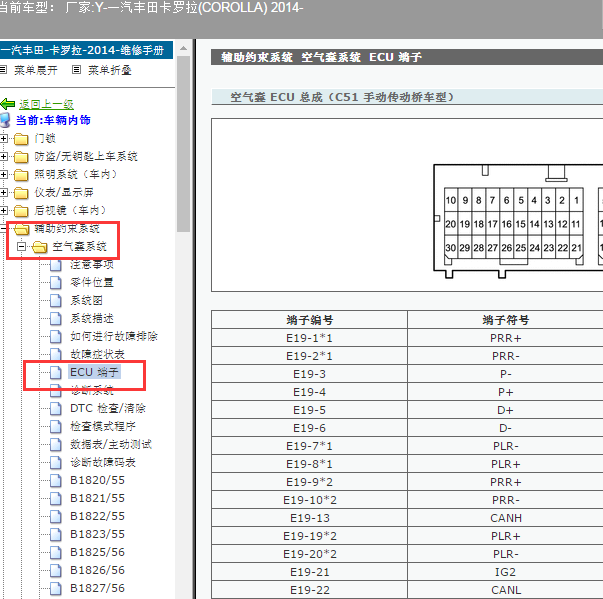Click the ECU connector diagram image
The image size is (603, 599).
(x=518, y=221)
